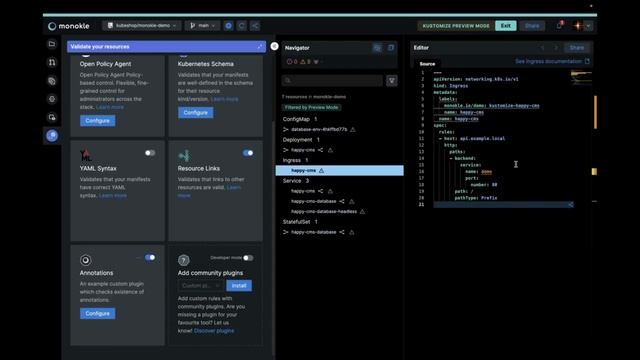640x360 pixels.
Task: Click warning icon beside happy-cms-database-headless
Action: (362, 211)
